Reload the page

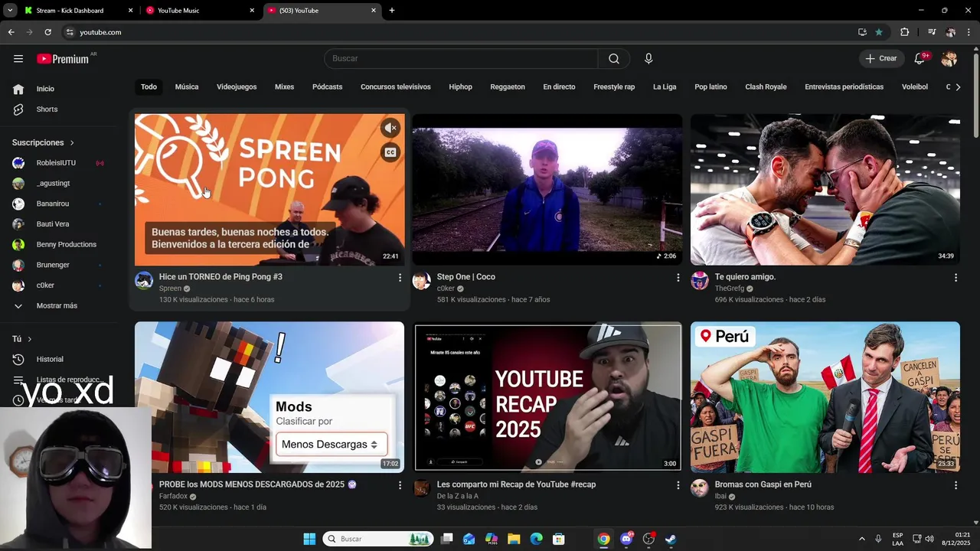pos(47,32)
